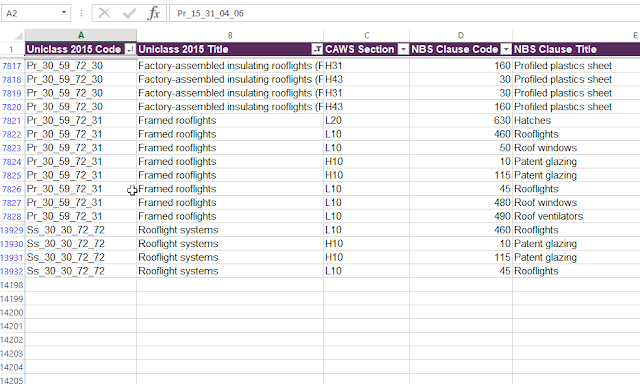Open the Uniclass 2015 Code filter dropdown

click(x=130, y=49)
